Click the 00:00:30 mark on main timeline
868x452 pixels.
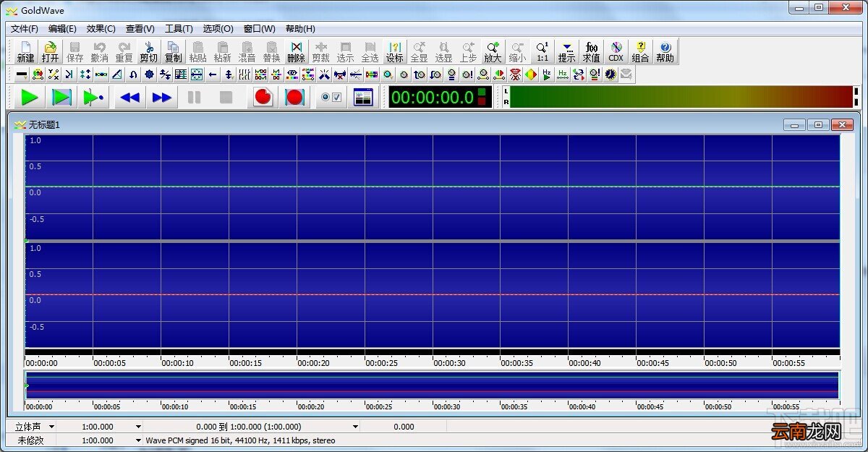(449, 363)
